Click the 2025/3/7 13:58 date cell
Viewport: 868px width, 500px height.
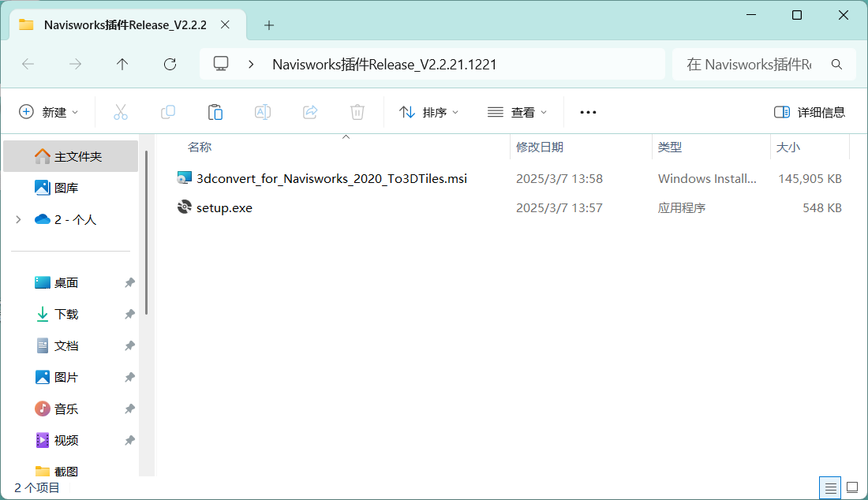[x=559, y=179]
